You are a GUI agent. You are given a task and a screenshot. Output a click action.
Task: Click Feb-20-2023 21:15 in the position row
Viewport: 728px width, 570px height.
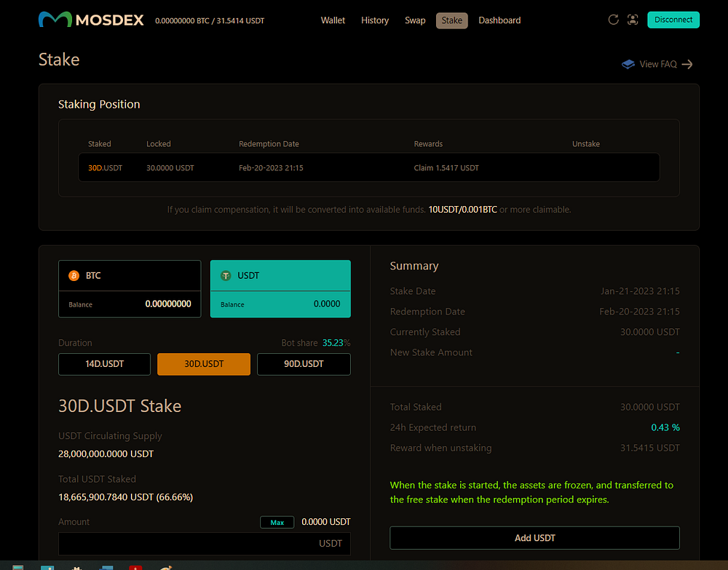pos(271,168)
